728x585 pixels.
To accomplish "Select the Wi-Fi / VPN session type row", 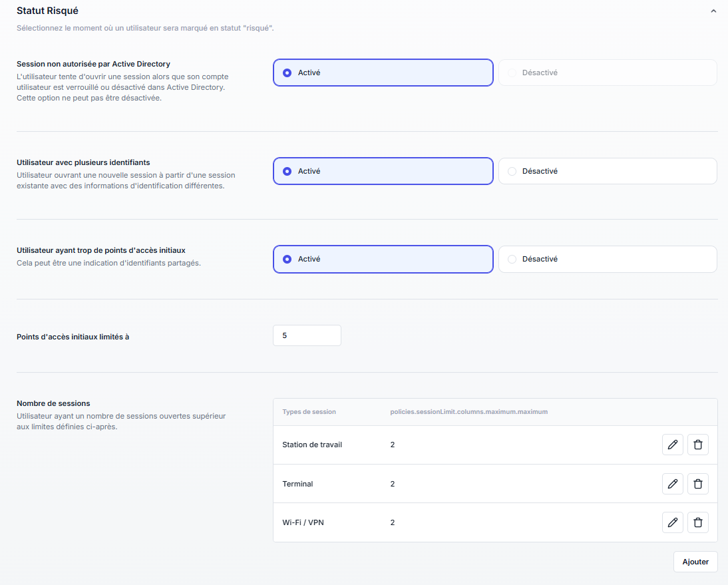I will 303,522.
